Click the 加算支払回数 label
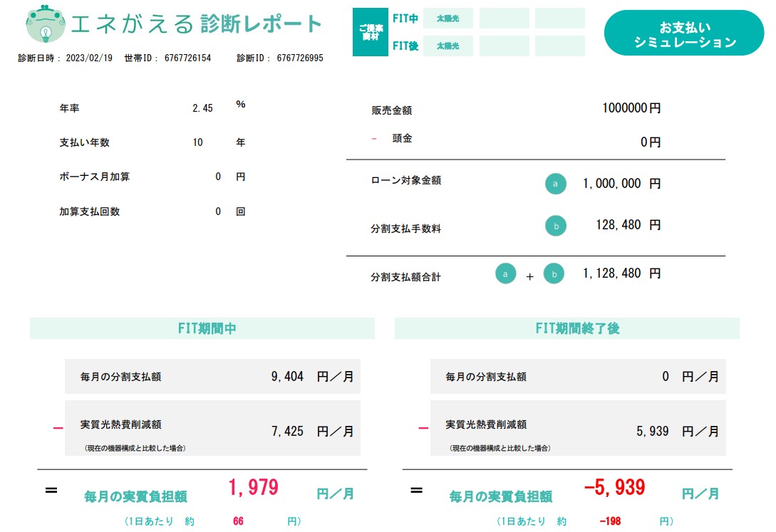 click(x=90, y=212)
